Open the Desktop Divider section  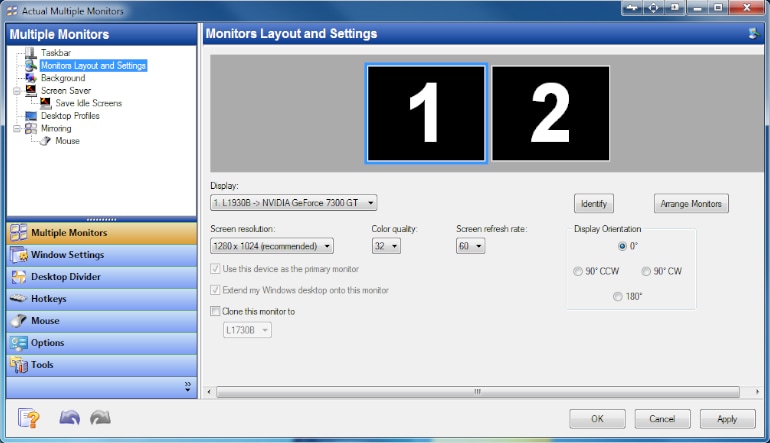click(102, 277)
